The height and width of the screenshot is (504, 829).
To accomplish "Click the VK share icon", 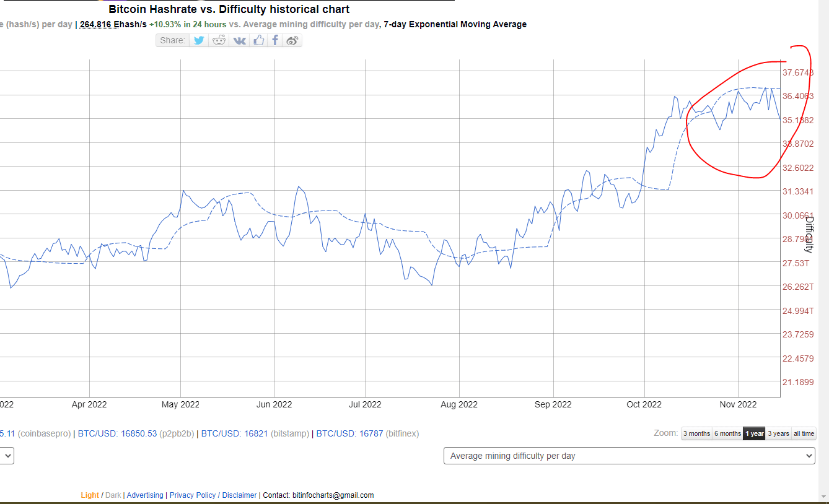I will 239,40.
